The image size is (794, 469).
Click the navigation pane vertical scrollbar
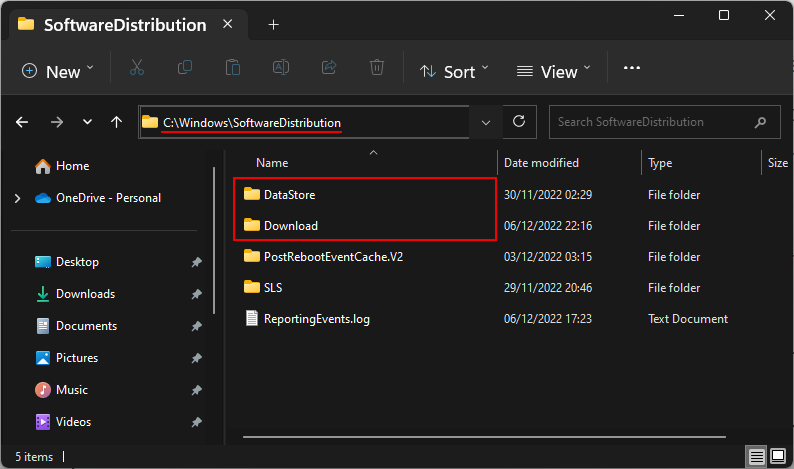coord(214,241)
